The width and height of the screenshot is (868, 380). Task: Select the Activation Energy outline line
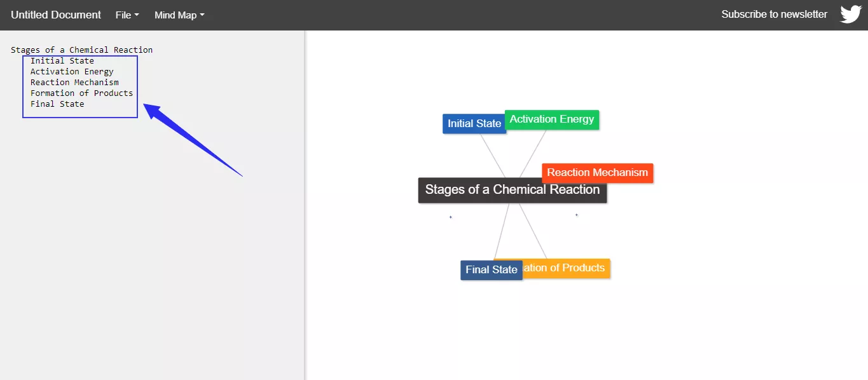(x=72, y=71)
